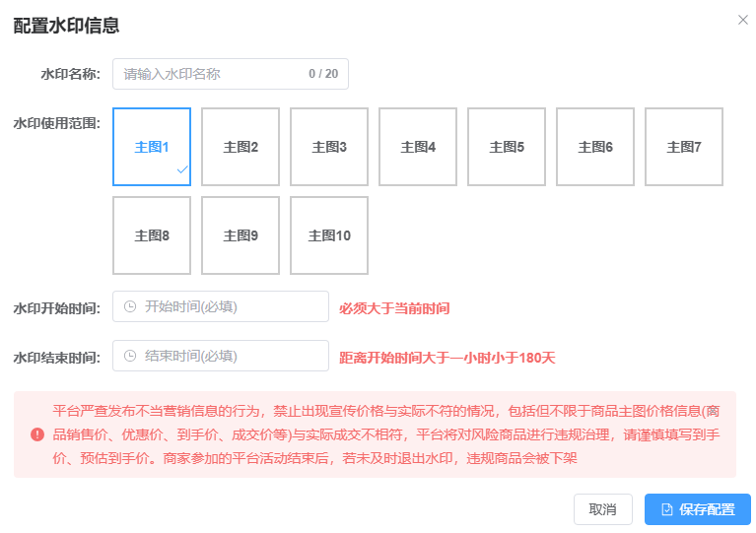Close the watermark configuration dialog
The width and height of the screenshot is (756, 533).
coord(743,20)
